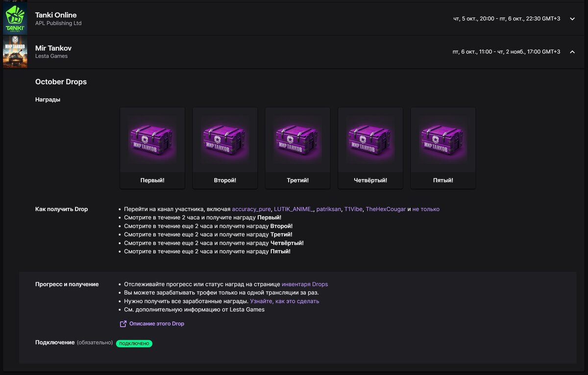Click the instruction line ending with 'Пятый!'

(x=207, y=252)
